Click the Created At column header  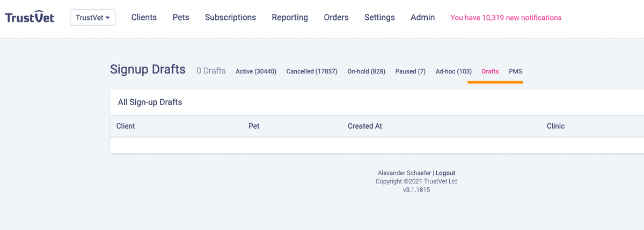(365, 126)
